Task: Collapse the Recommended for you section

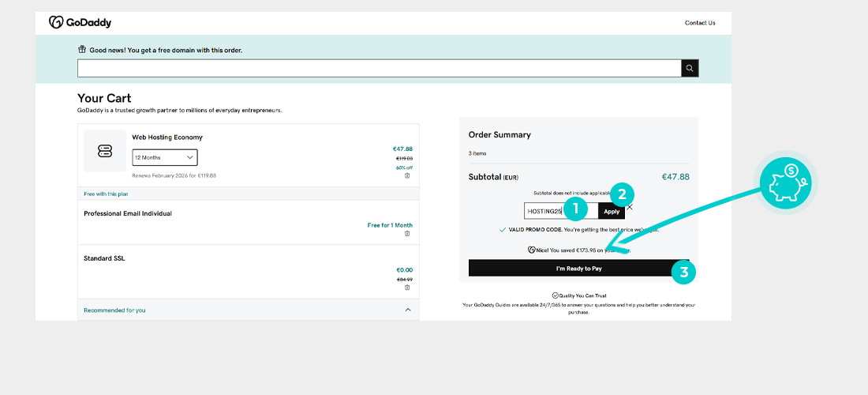Action: (407, 310)
